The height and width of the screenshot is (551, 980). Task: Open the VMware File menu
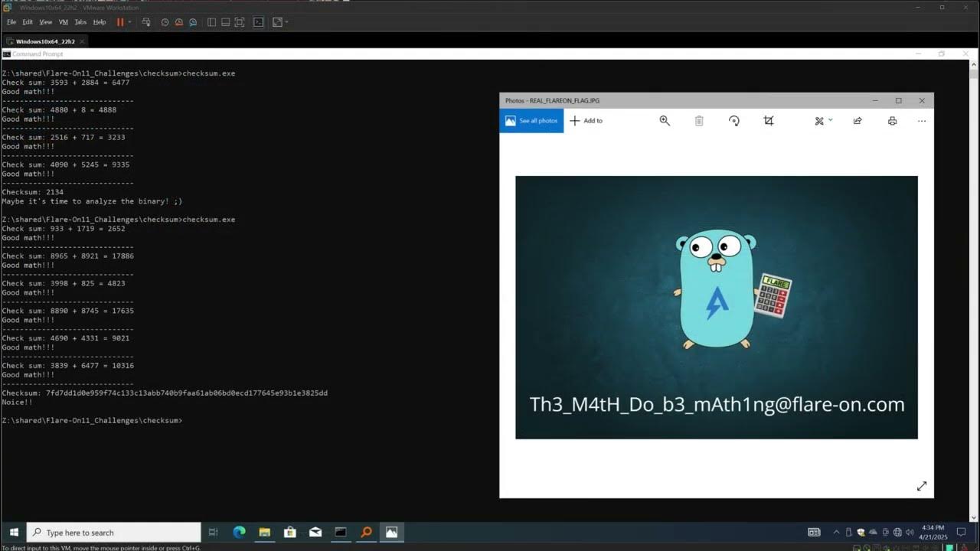[x=11, y=22]
